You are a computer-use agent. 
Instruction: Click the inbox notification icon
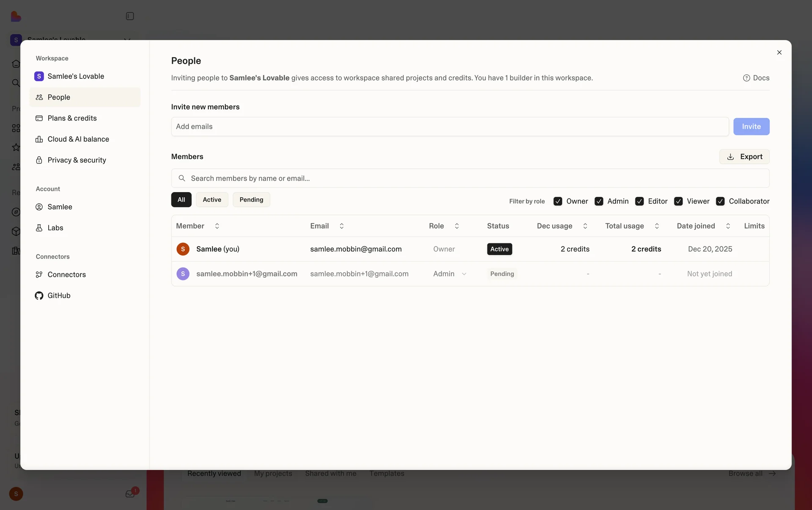coord(130,494)
